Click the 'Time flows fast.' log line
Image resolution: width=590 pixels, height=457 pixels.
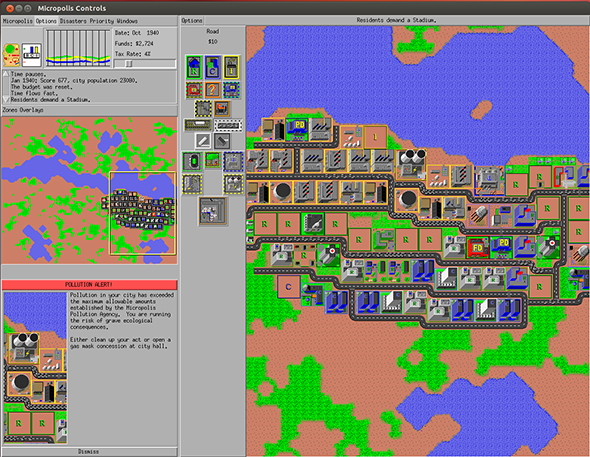tap(34, 93)
